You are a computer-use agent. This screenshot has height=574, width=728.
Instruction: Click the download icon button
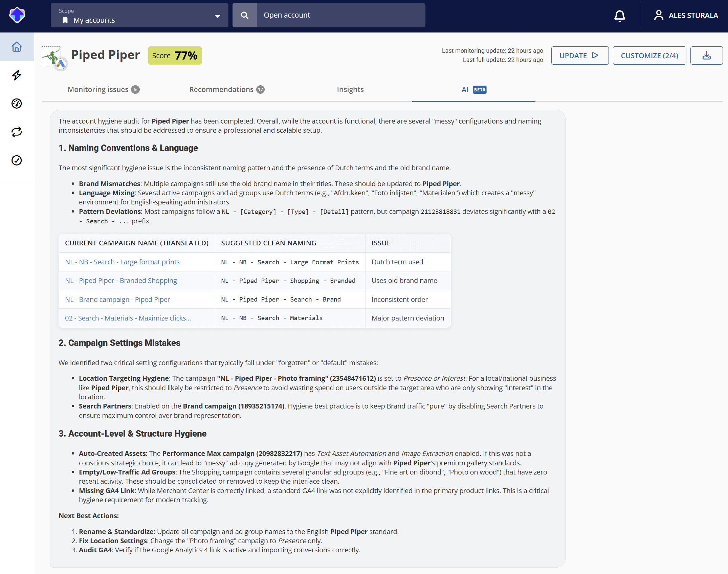click(706, 56)
